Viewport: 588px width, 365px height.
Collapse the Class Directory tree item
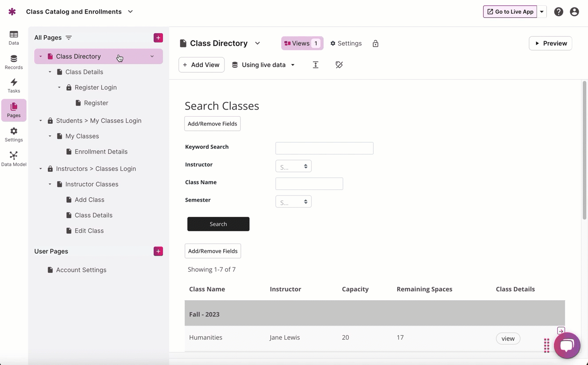41,56
